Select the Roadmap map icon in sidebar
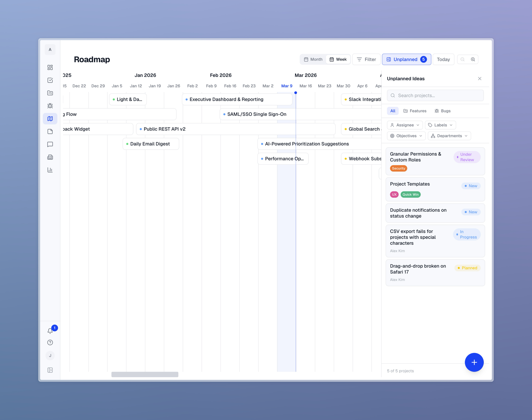 50,119
